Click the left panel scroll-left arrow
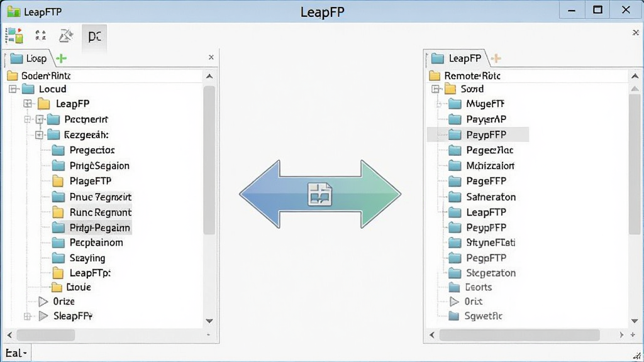644x362 pixels. (10, 335)
